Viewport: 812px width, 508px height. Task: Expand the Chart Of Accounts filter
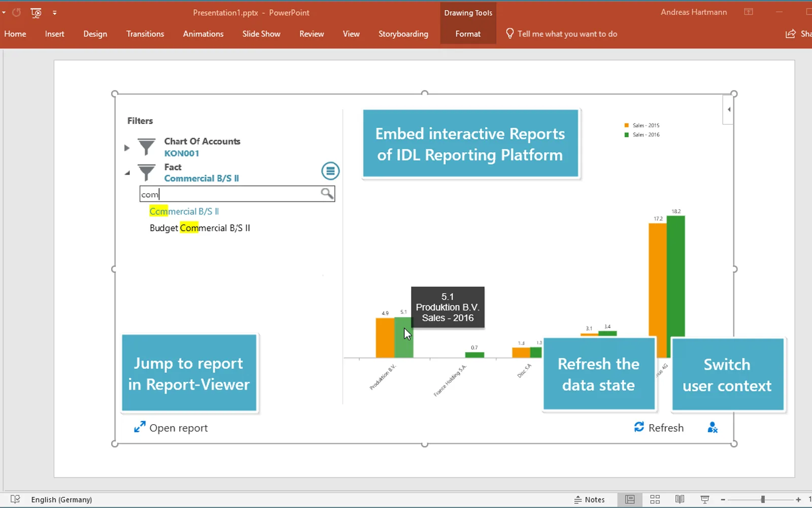[x=127, y=148]
